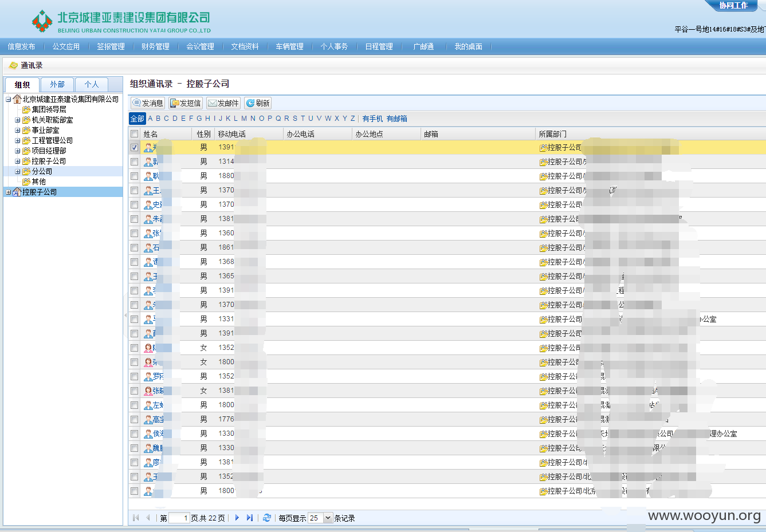Click the previous page arrow in pager
Screen dimensions: 766x532
coord(148,518)
